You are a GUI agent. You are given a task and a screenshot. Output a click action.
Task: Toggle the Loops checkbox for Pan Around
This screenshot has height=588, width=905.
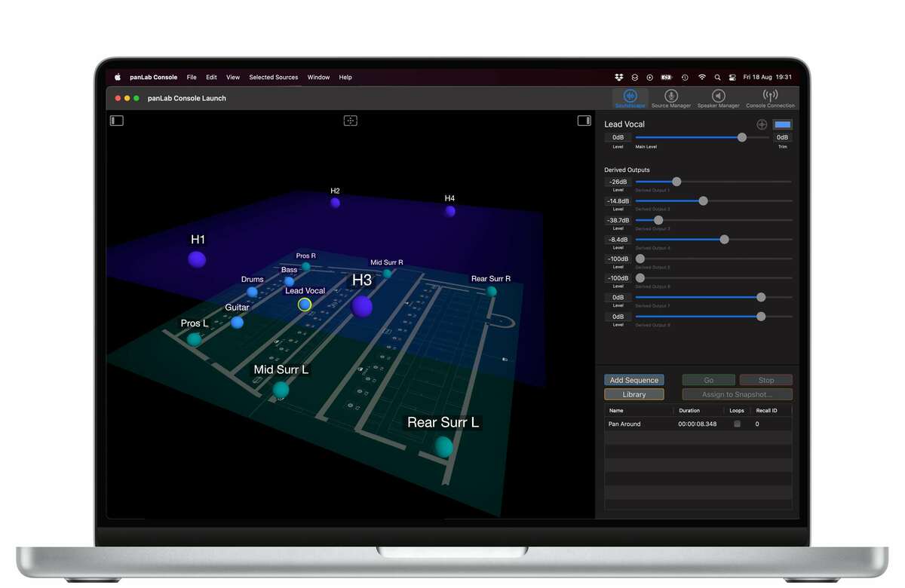(x=737, y=424)
